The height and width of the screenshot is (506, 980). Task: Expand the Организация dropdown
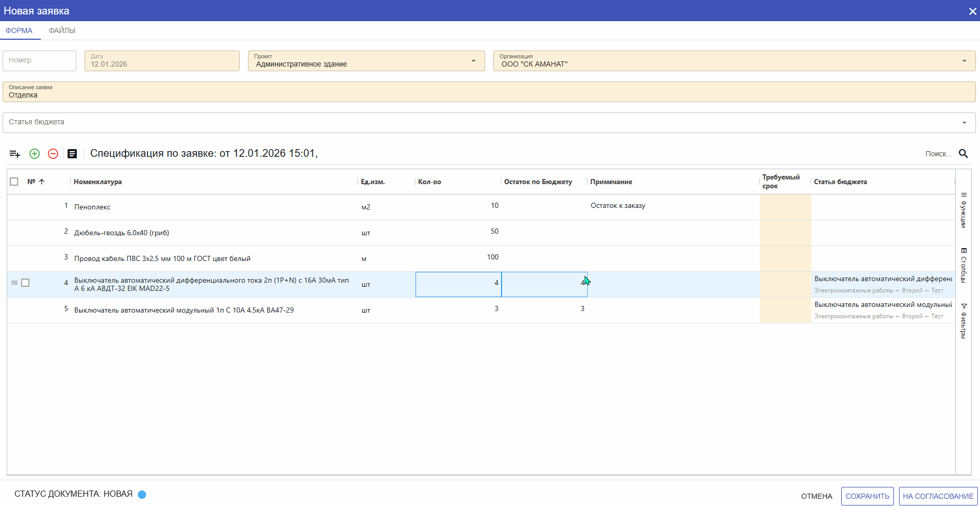click(964, 61)
